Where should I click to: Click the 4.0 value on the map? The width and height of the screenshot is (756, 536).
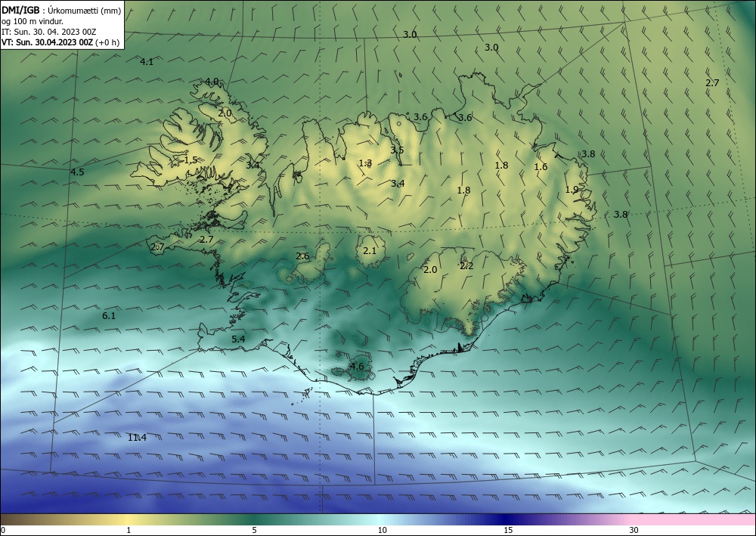point(212,82)
